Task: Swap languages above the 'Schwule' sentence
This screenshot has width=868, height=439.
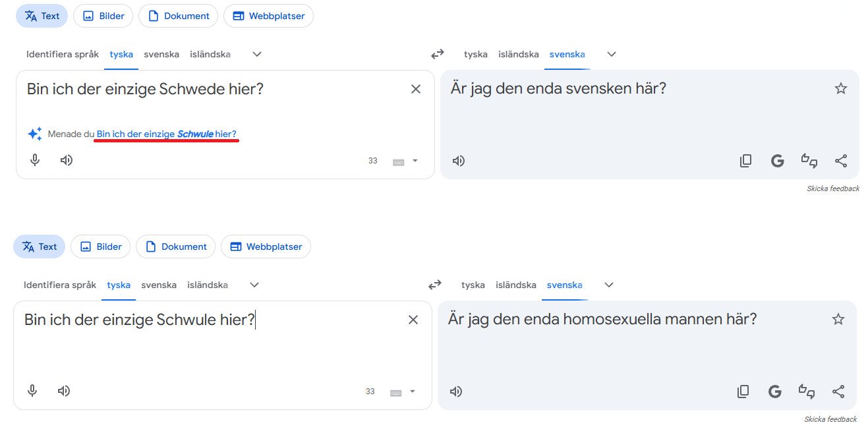Action: [435, 285]
